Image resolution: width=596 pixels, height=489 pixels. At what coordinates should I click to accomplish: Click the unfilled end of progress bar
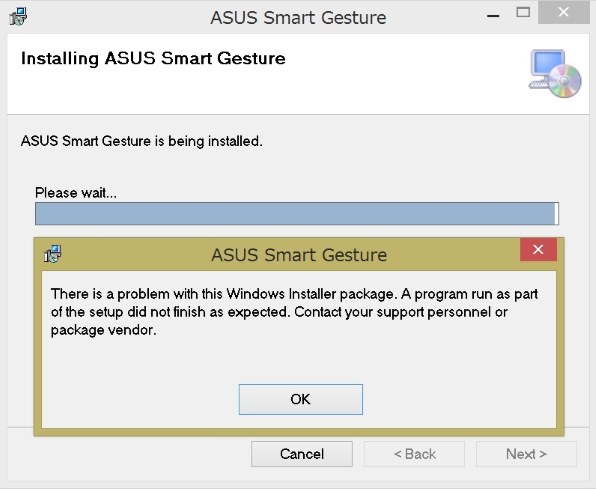coord(556,214)
